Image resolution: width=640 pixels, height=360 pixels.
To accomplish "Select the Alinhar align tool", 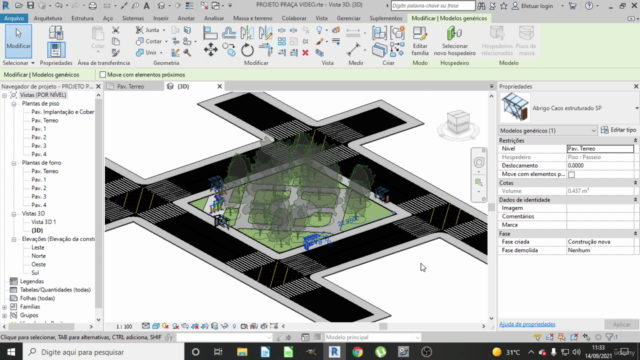I will (210, 33).
